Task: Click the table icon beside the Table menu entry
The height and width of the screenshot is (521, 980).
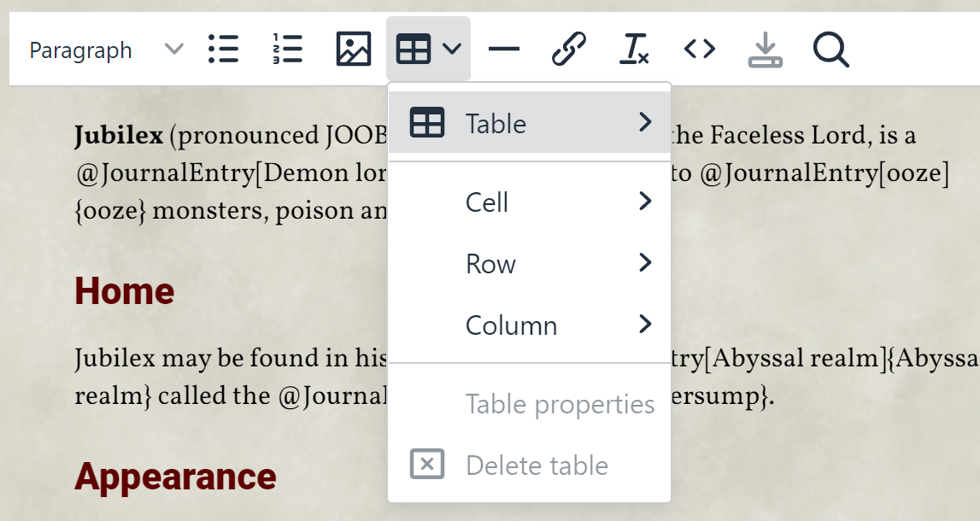Action: 426,122
